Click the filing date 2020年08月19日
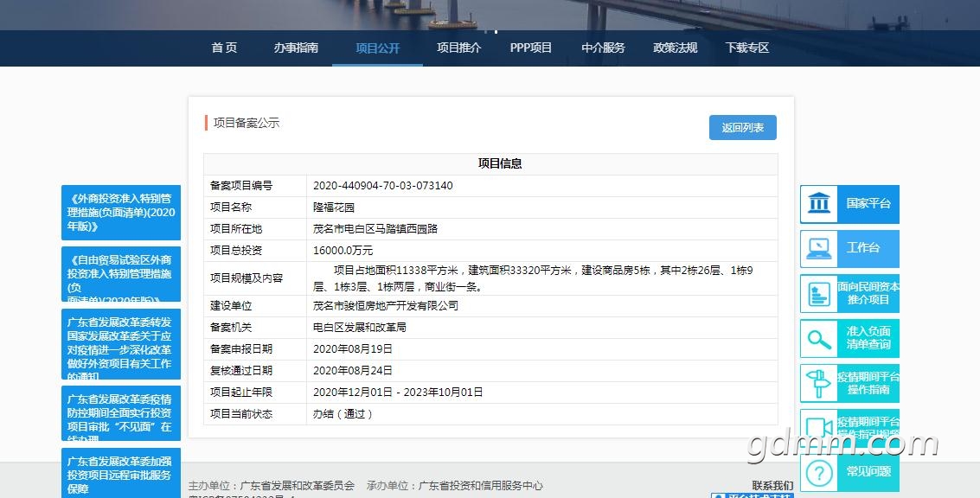This screenshot has height=498, width=980. [x=353, y=348]
